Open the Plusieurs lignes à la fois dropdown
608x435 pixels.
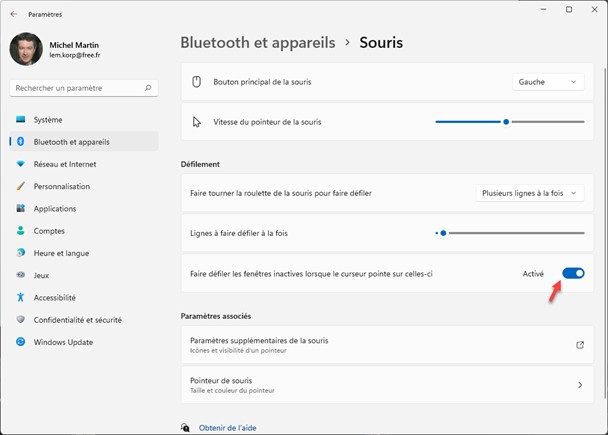click(530, 193)
